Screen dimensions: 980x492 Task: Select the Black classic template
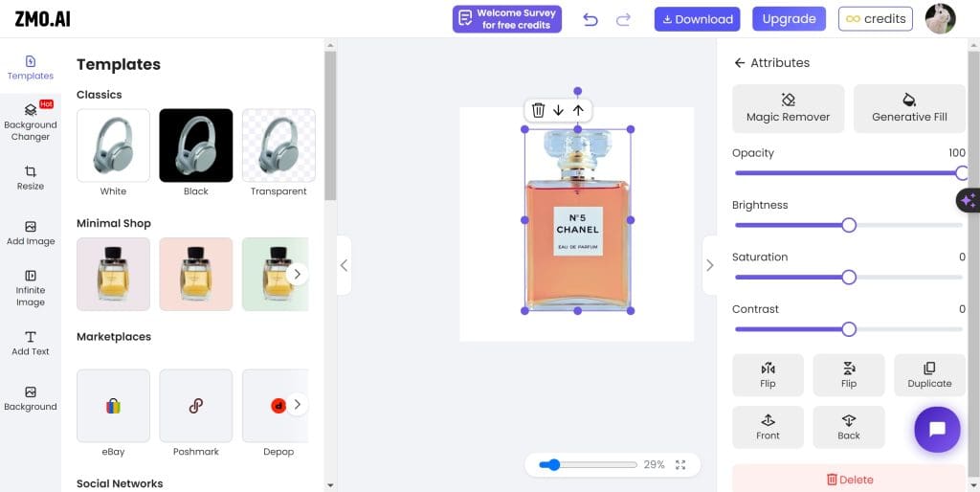[195, 145]
